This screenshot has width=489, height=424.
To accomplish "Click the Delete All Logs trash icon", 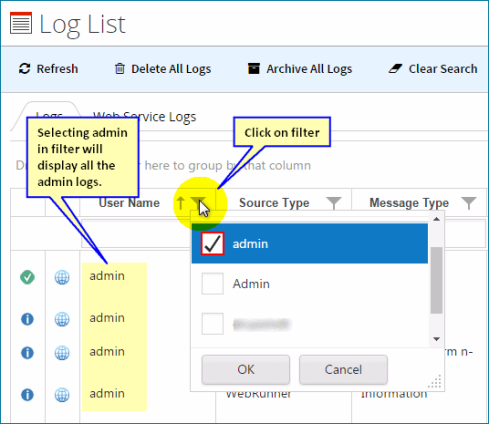I will tap(120, 69).
